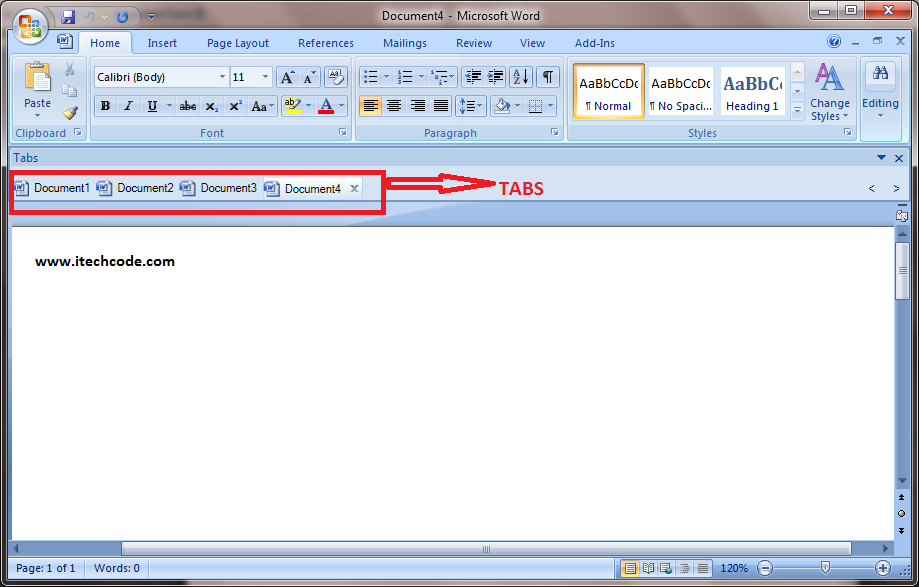This screenshot has width=919, height=587.
Task: Open the References ribbon tab
Action: coord(326,43)
